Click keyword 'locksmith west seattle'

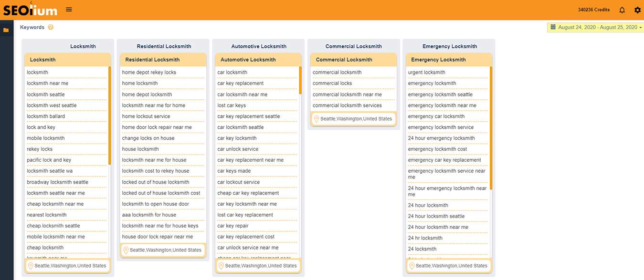52,105
